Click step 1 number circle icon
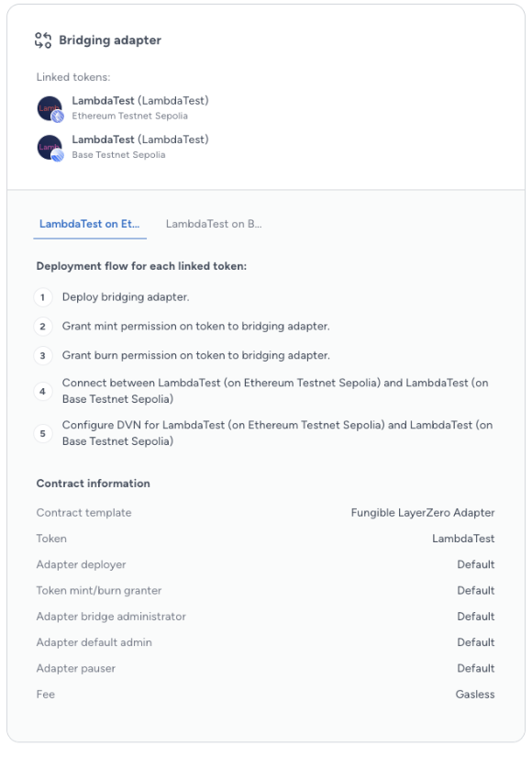This screenshot has width=532, height=757. pos(42,297)
